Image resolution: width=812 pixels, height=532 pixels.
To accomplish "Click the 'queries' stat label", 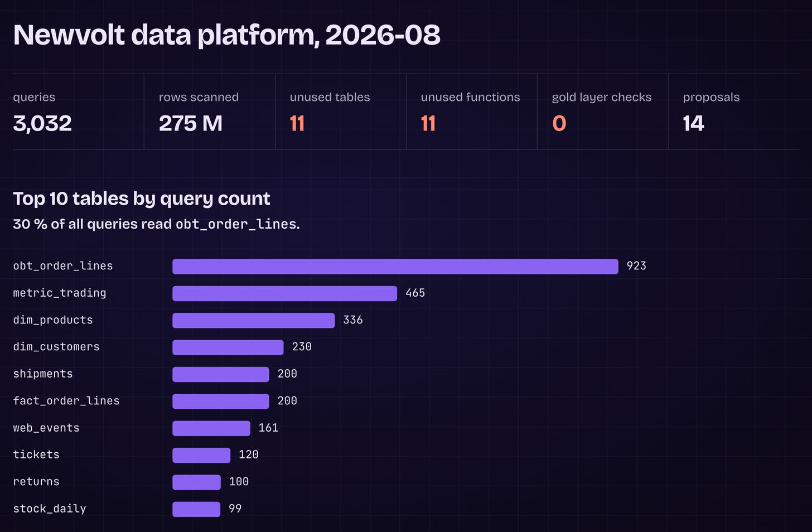I will [x=34, y=97].
